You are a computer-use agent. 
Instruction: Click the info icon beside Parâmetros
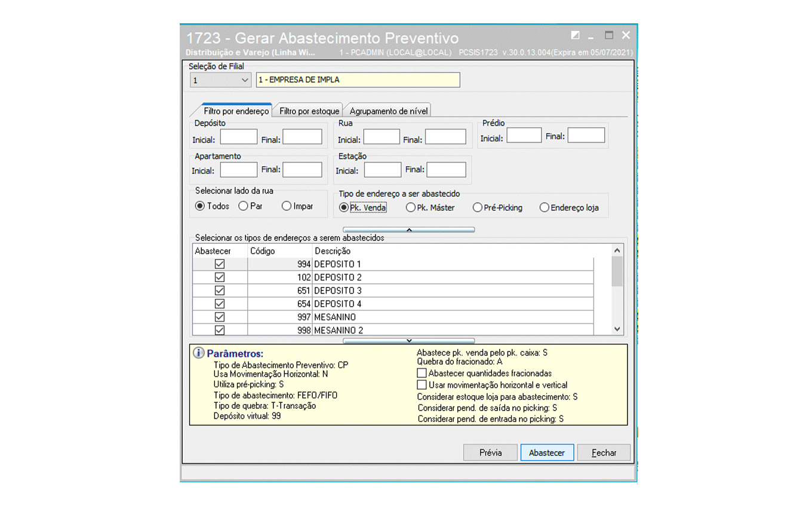pyautogui.click(x=199, y=353)
